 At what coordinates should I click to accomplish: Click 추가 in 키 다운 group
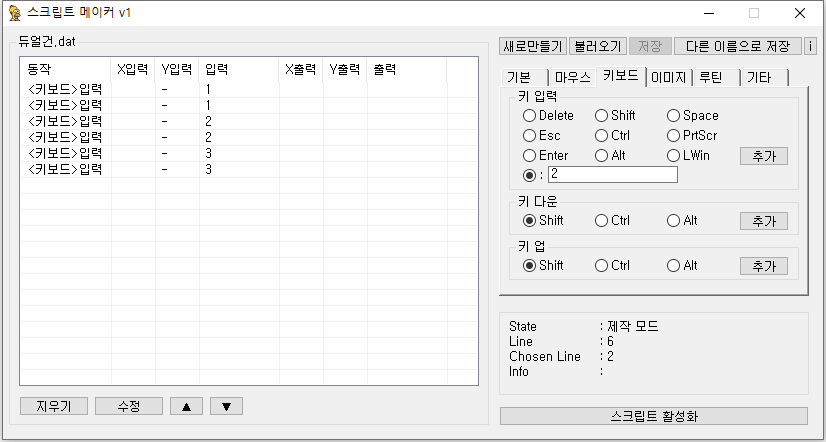pos(764,221)
